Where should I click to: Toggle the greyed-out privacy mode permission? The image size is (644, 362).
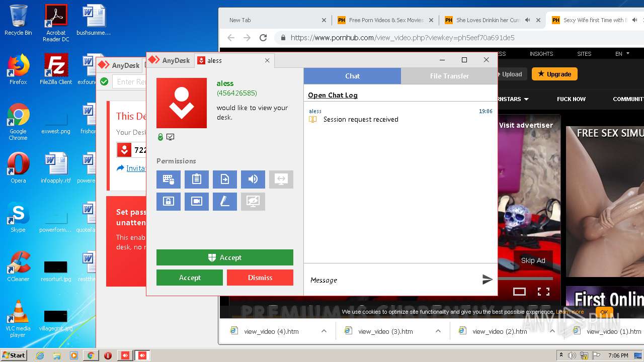253,201
